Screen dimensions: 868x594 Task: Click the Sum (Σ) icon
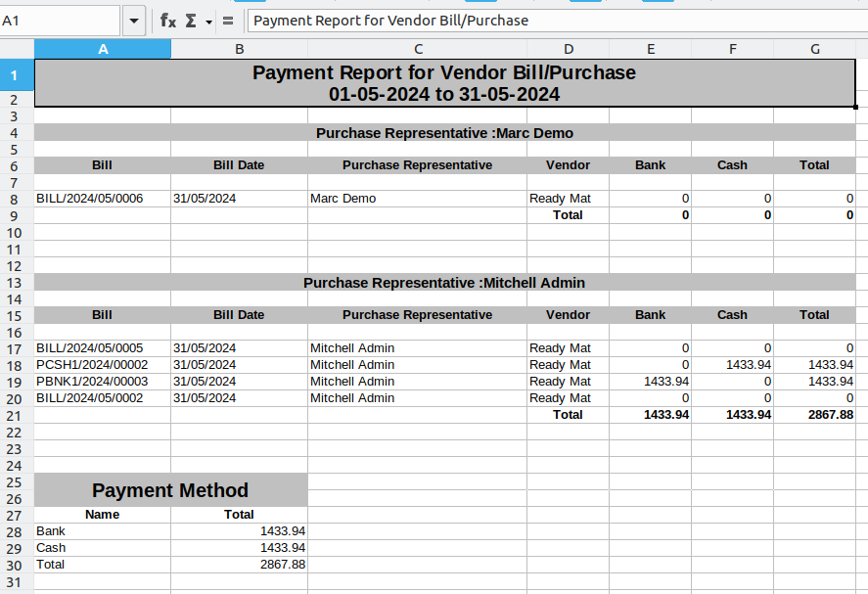pyautogui.click(x=191, y=21)
